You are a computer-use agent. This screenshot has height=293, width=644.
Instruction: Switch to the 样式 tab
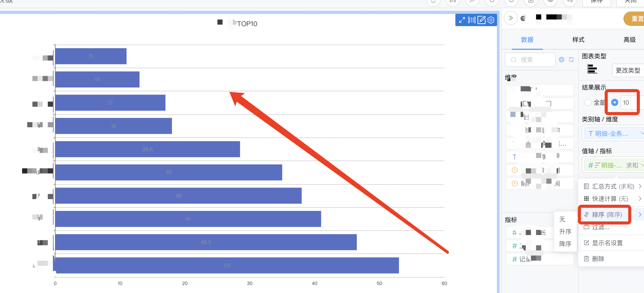(x=578, y=40)
